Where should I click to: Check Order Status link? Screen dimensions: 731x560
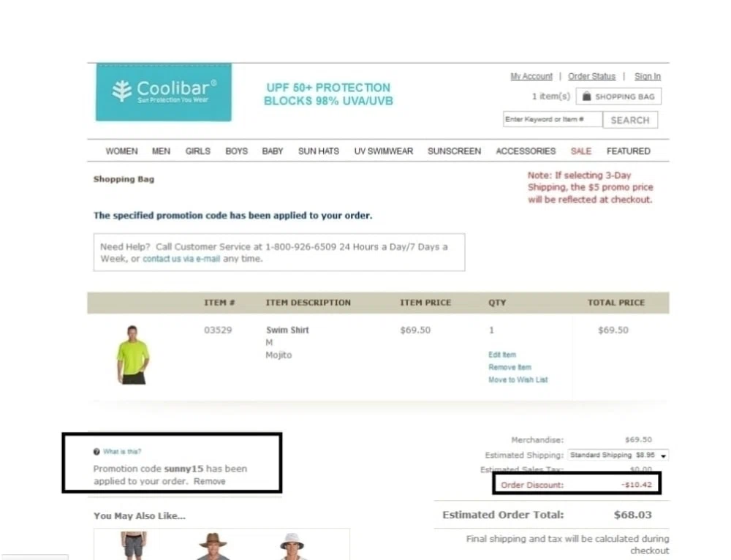click(591, 77)
